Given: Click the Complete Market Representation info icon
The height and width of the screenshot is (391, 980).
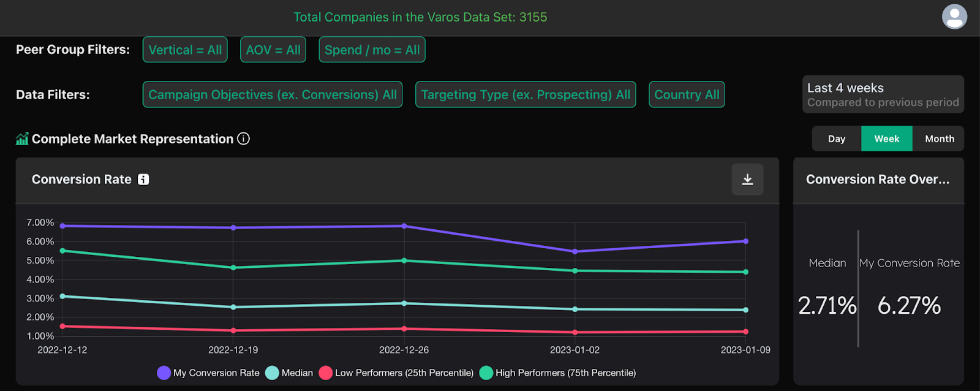Looking at the screenshot, I should (244, 139).
